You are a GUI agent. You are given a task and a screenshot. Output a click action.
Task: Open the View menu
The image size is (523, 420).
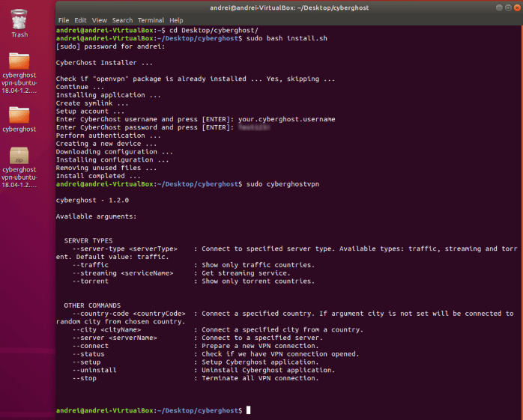(x=100, y=20)
